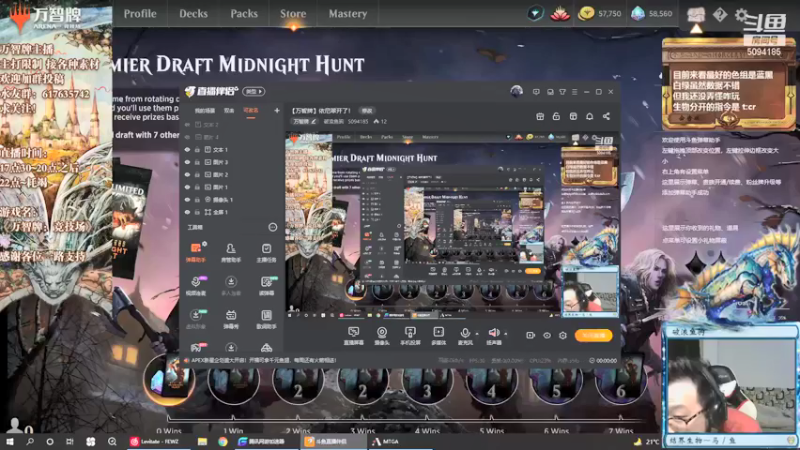800x450 pixels.
Task: Open the orange 弹幕助手 tool
Action: pos(196,253)
